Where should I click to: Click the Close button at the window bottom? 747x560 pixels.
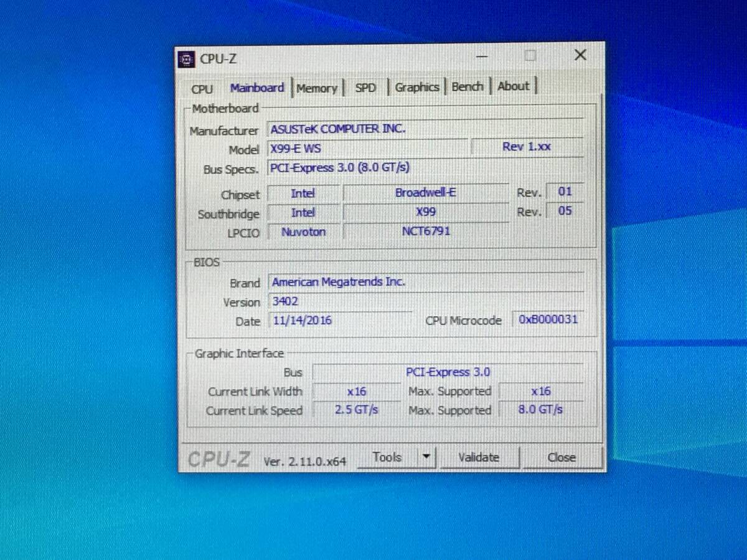pos(561,457)
